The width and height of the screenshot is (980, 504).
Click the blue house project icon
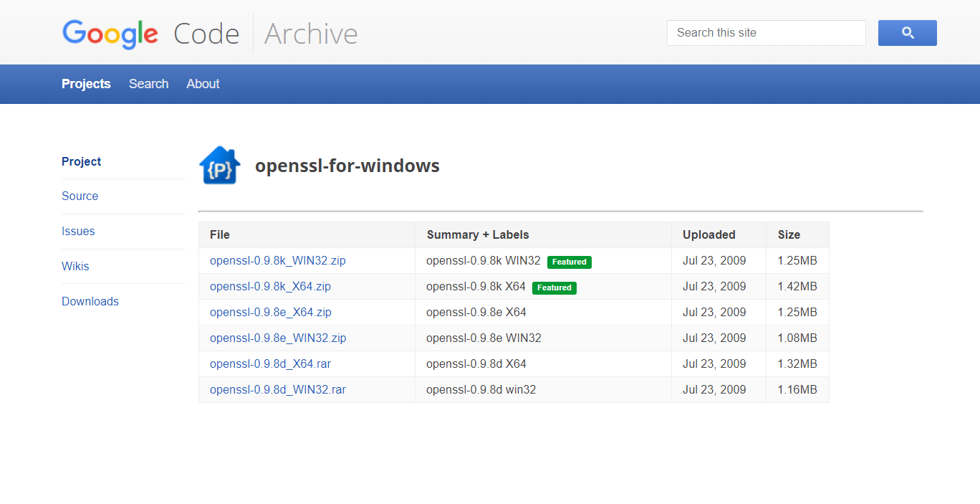(219, 166)
